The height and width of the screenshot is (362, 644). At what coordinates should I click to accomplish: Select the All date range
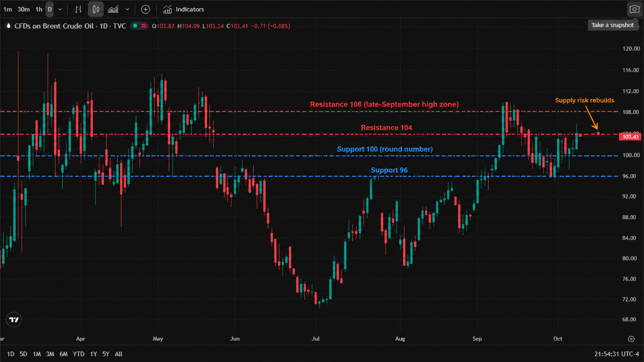(x=118, y=354)
